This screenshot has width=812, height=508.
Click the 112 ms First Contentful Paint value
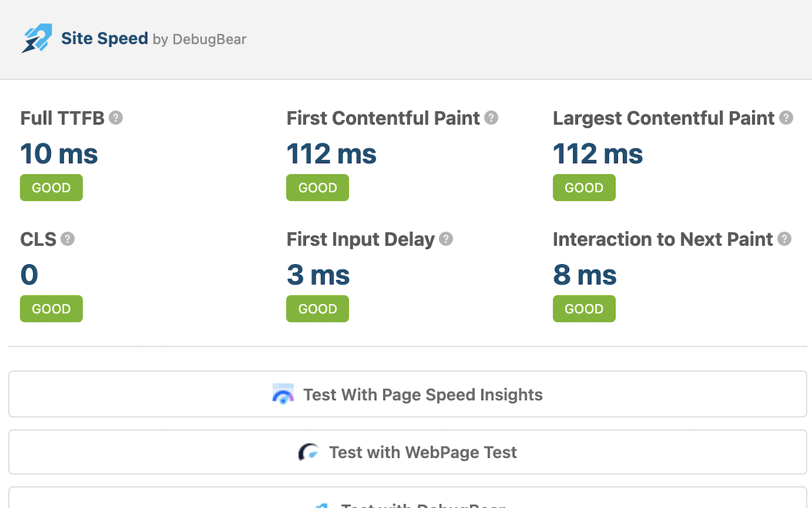331,153
